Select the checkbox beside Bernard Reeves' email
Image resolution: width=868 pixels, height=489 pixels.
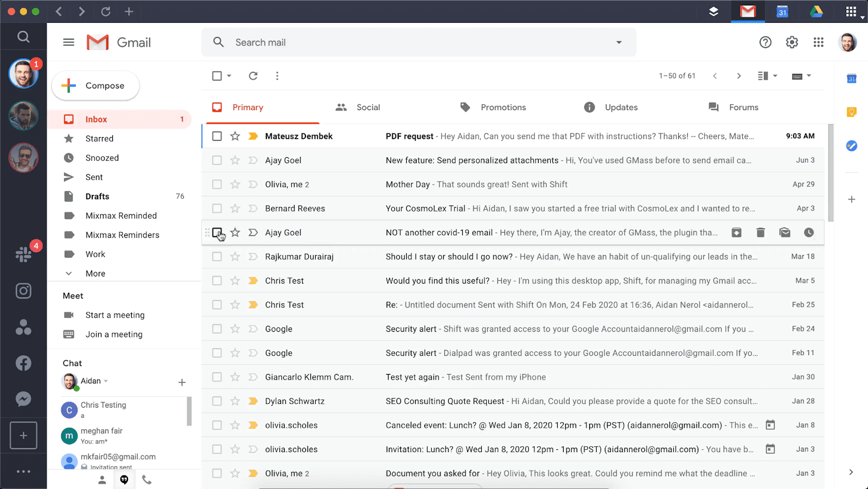(217, 208)
